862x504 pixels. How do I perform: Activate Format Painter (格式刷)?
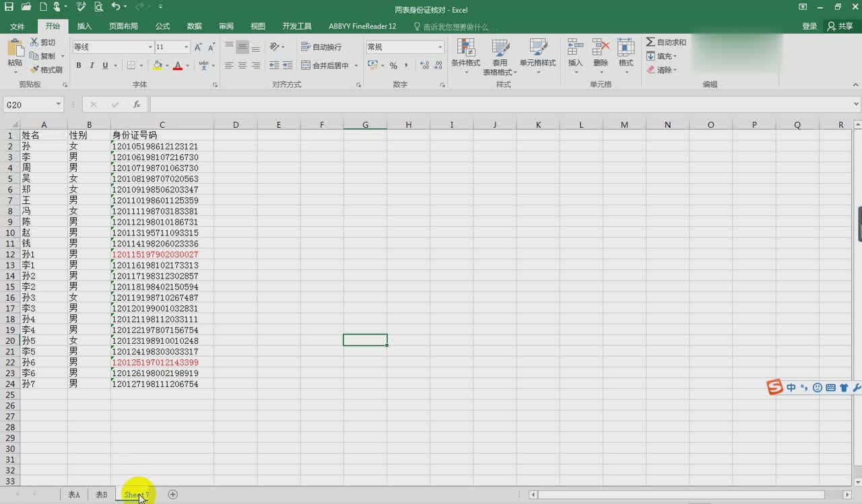tap(46, 70)
